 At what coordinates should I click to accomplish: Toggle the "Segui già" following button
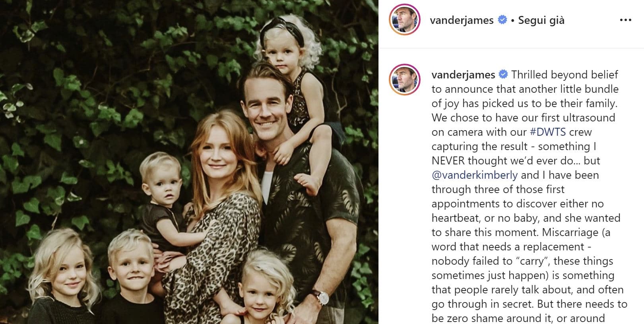[541, 20]
